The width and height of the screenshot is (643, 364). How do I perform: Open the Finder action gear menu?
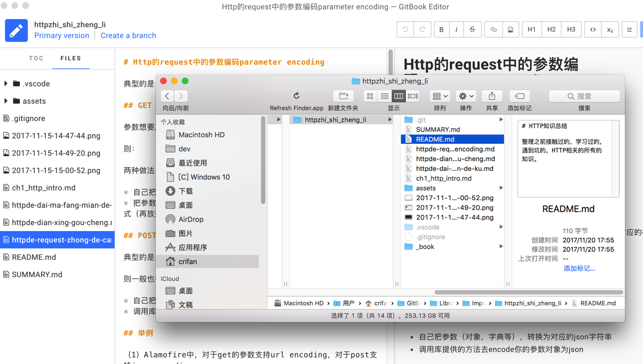(x=466, y=96)
